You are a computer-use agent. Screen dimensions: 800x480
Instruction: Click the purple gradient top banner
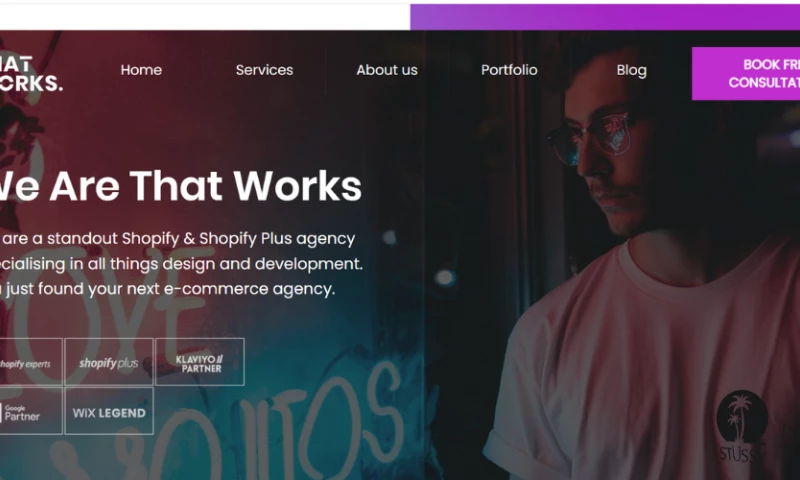point(605,17)
